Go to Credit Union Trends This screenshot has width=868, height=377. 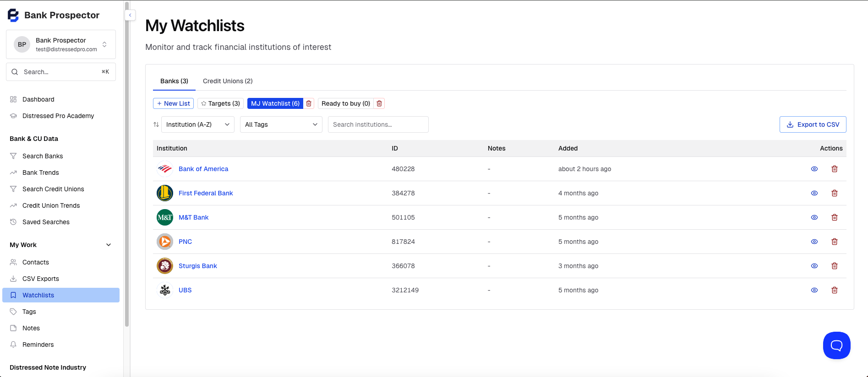click(61, 205)
